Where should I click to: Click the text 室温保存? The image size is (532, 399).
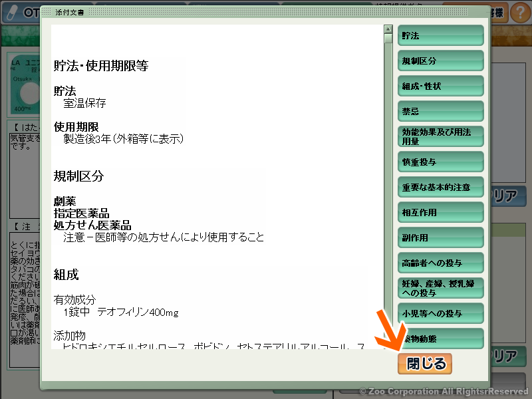click(85, 103)
